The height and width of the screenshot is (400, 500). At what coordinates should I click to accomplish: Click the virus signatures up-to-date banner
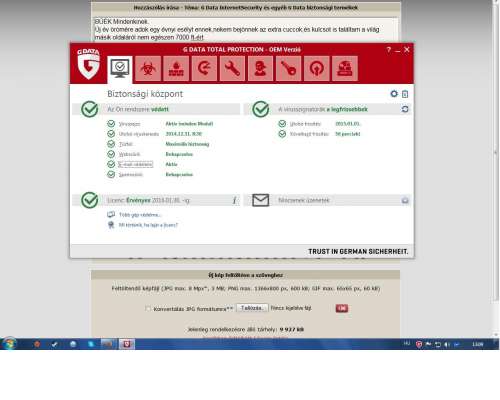point(327,109)
